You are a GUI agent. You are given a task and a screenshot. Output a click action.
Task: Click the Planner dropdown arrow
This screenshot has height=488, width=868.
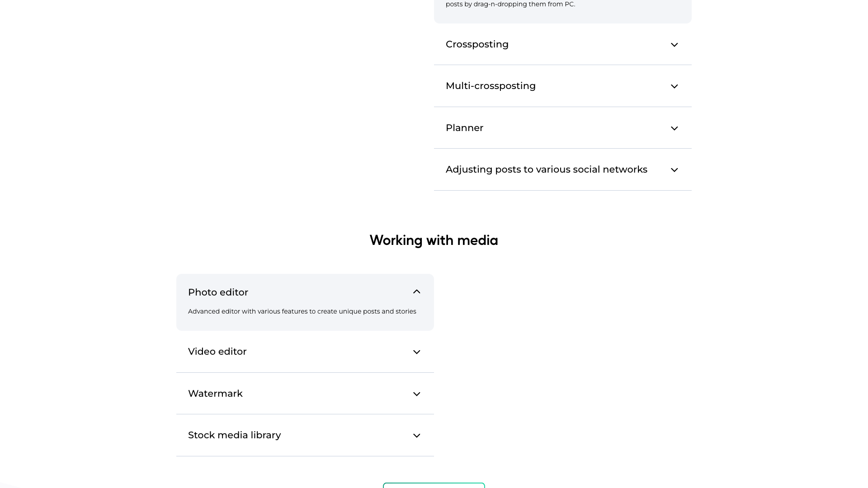pyautogui.click(x=674, y=128)
